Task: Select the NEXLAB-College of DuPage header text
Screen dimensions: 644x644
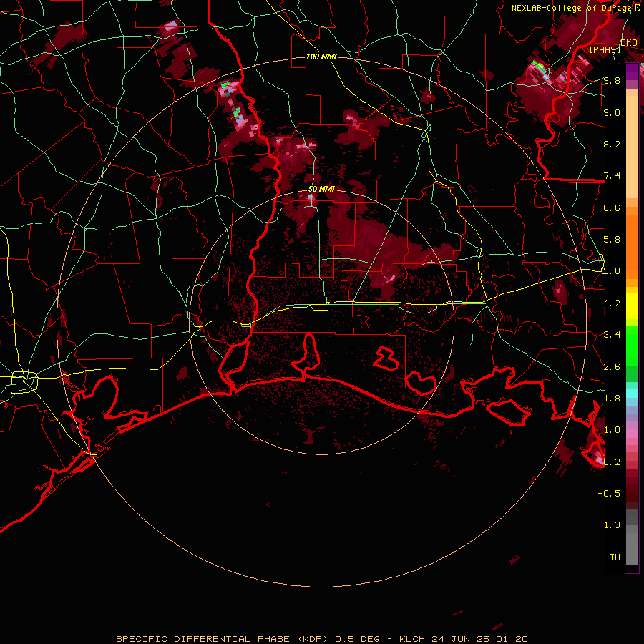Action: click(x=571, y=8)
